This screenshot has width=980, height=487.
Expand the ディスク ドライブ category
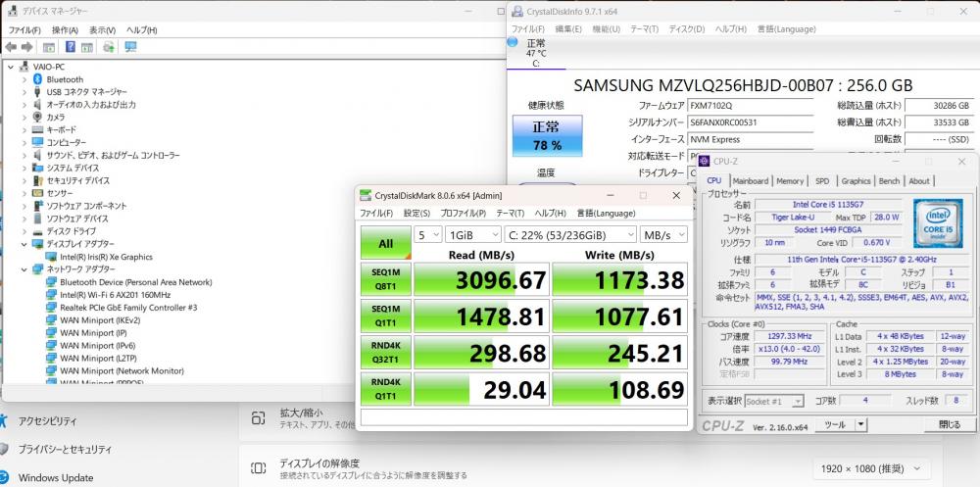[x=24, y=231]
